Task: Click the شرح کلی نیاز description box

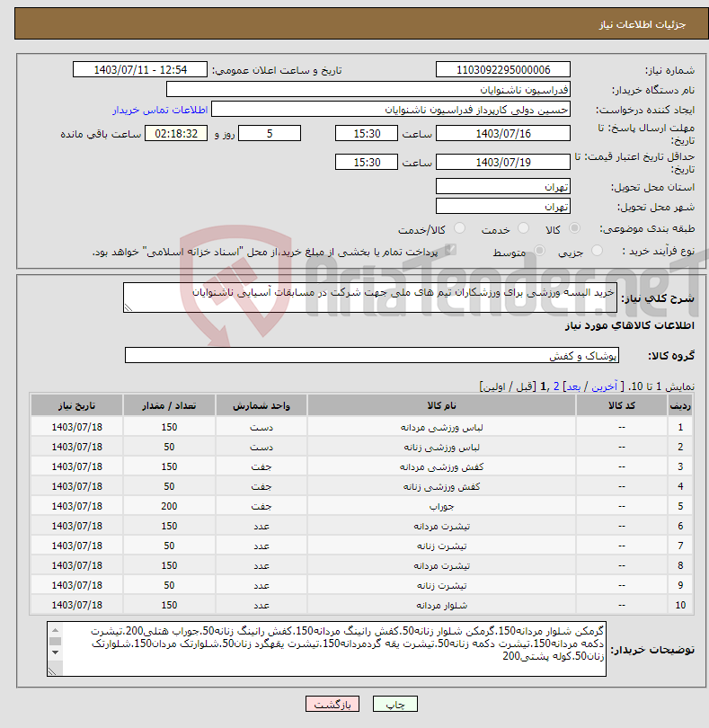Action: [x=370, y=297]
